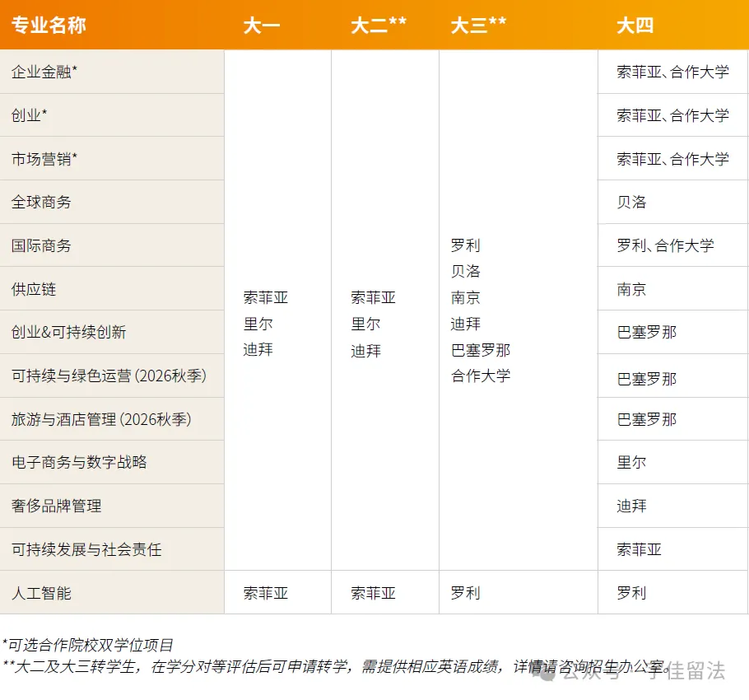Click 罗利 in 大三 column of 人工智能

coord(465,593)
